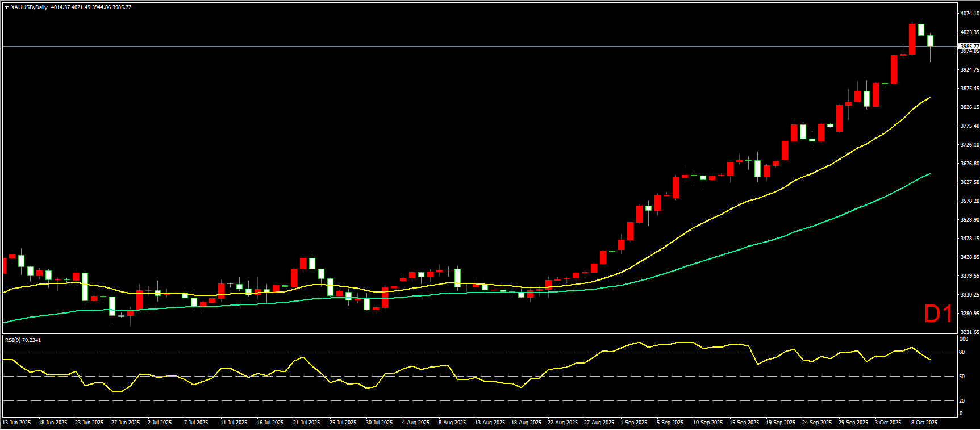Click the 1 Sep 2025 date label
This screenshot has height=430, width=980.
point(633,423)
